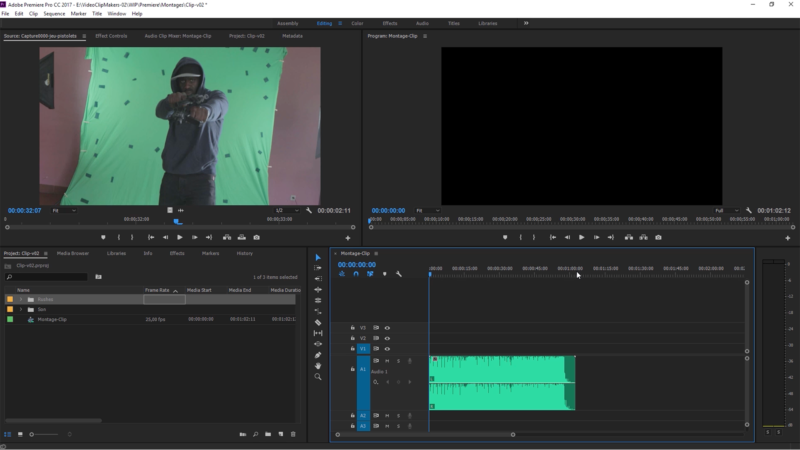Toggle V2 track output eye
The height and width of the screenshot is (450, 800).
pyautogui.click(x=387, y=338)
